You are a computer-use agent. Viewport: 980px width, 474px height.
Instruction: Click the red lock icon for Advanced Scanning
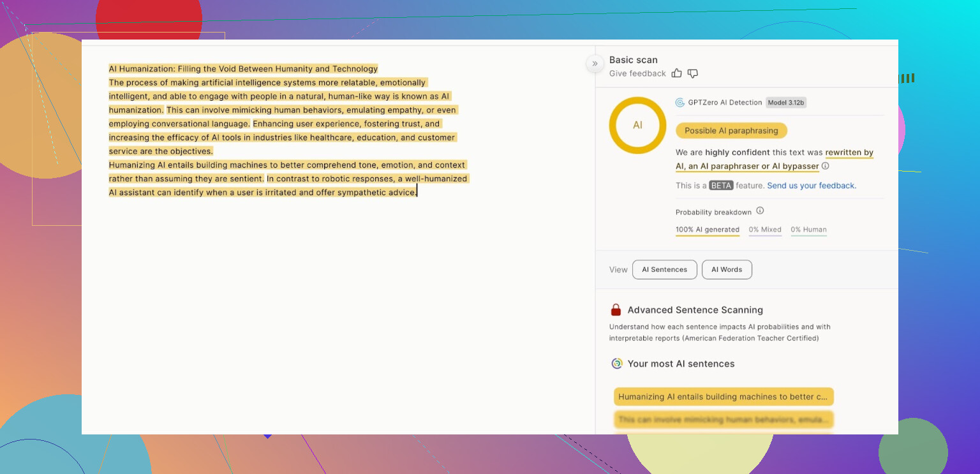pos(616,310)
